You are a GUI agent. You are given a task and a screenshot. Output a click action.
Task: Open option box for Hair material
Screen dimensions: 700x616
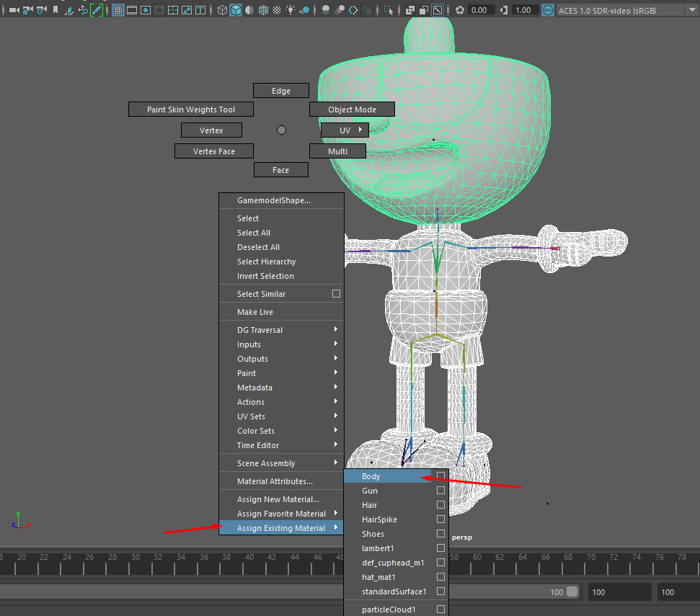click(x=440, y=504)
